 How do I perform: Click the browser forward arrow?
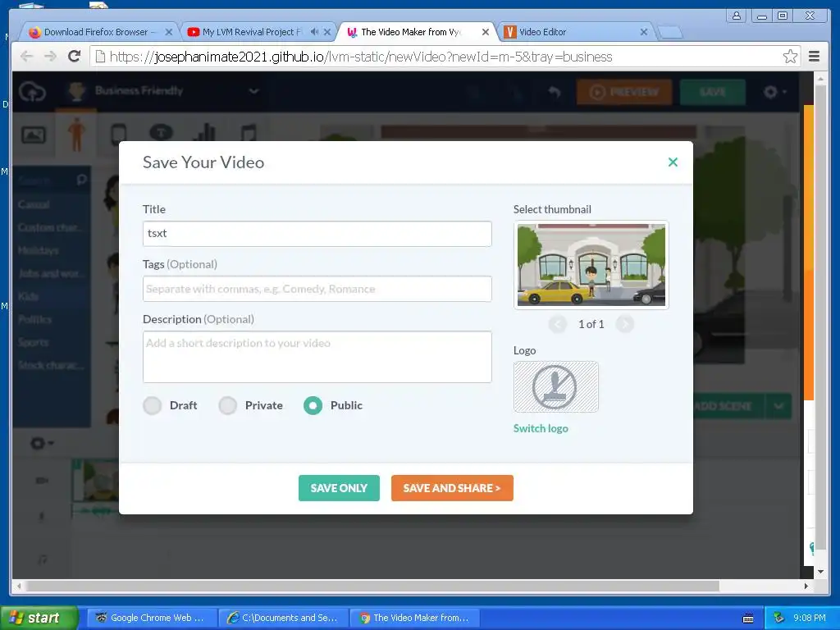[x=50, y=57]
